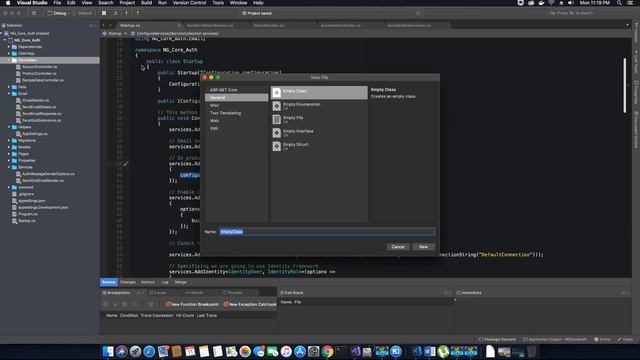This screenshot has width=640, height=360.
Task: Choose the Empty Class template
Action: (x=319, y=92)
